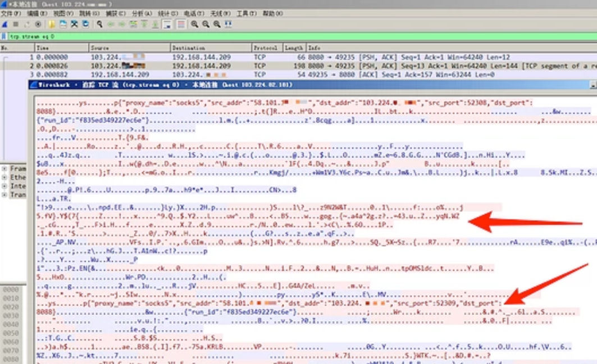The height and width of the screenshot is (364, 597).
Task: Sort by the Protocol column header
Action: point(267,48)
